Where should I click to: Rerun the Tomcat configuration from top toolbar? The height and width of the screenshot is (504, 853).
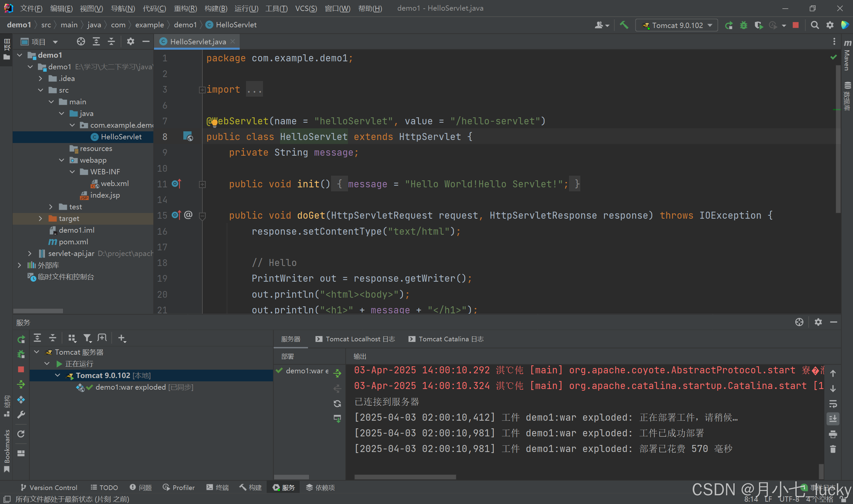[x=729, y=25]
